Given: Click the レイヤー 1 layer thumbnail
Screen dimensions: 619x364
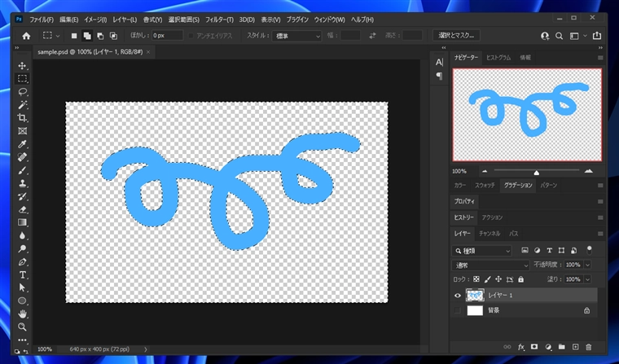Looking at the screenshot, I should coord(475,296).
